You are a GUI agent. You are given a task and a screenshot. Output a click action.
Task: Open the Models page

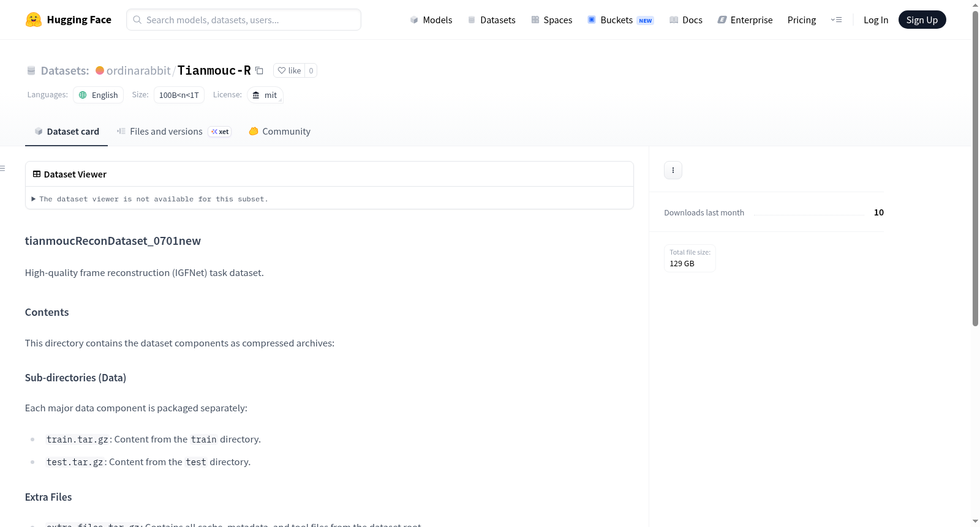(x=431, y=20)
